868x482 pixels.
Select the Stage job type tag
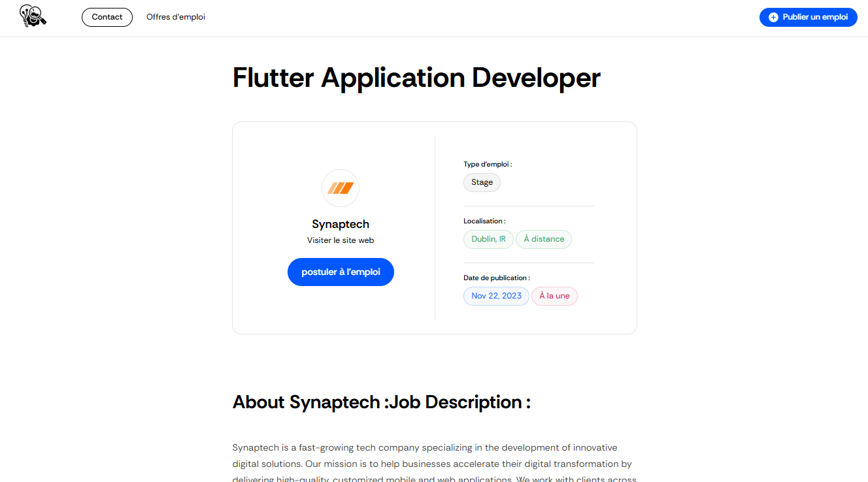[482, 182]
